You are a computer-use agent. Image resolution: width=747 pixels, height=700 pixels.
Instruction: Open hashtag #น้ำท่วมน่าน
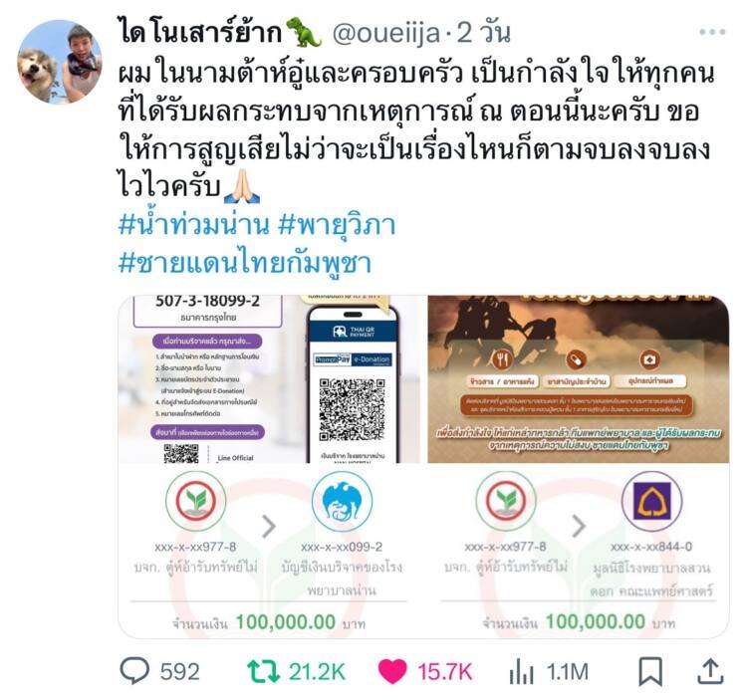click(x=193, y=225)
